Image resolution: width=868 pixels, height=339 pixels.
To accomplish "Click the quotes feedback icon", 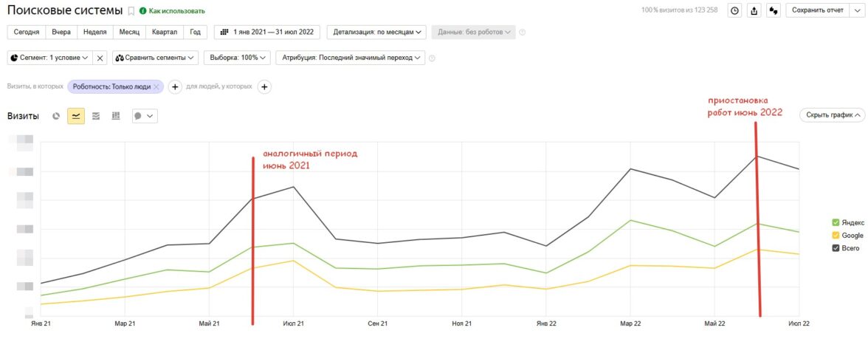I will pos(774,11).
